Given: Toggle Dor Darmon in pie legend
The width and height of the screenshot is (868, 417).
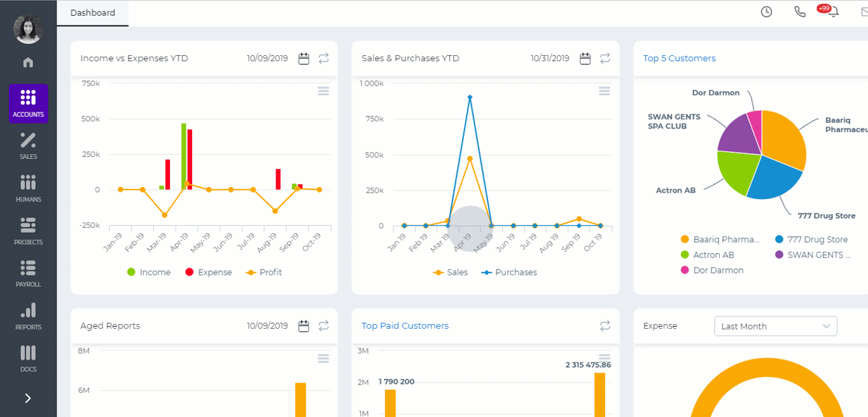Looking at the screenshot, I should coord(711,270).
